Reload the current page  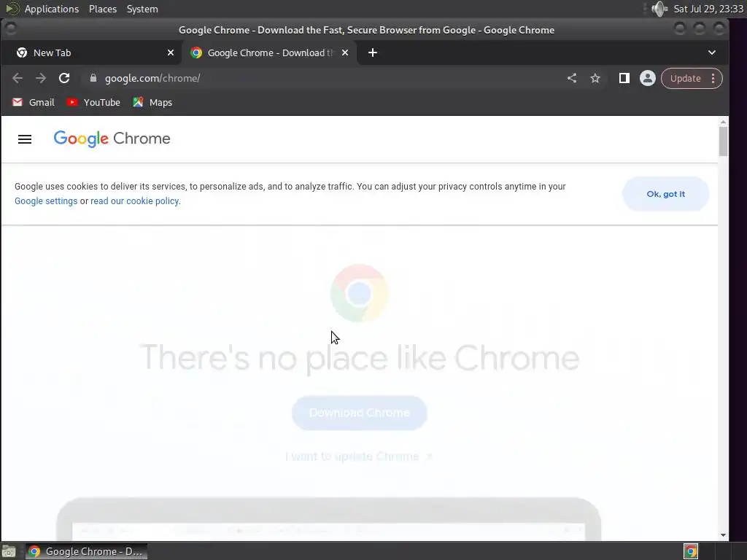coord(64,78)
